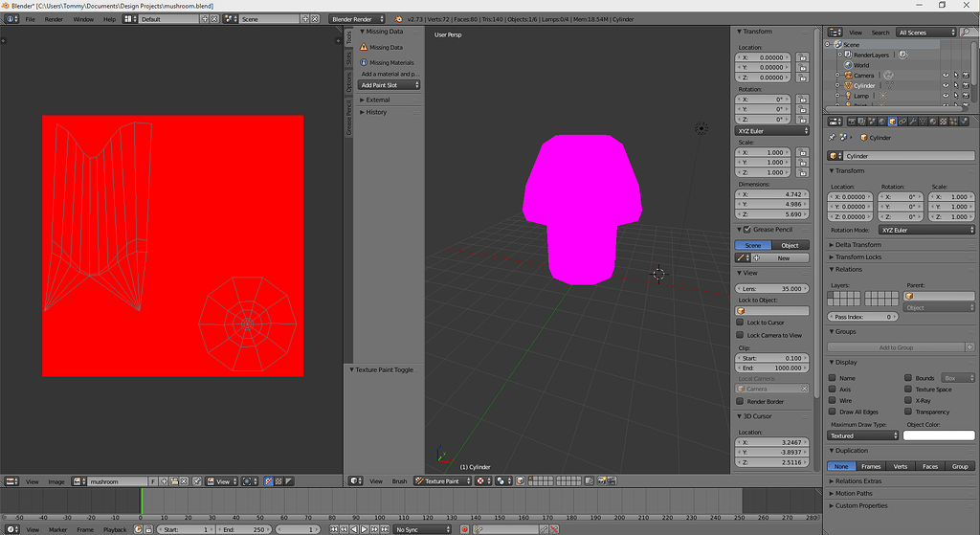Select Frames duplication button

tap(871, 466)
